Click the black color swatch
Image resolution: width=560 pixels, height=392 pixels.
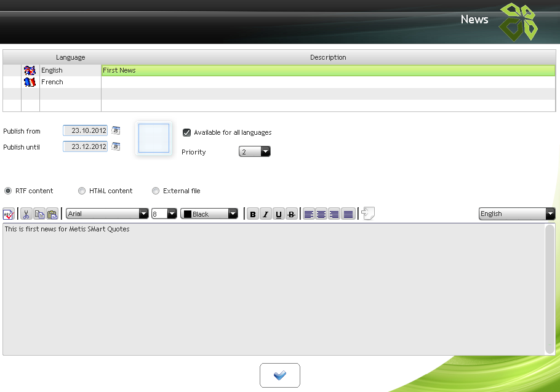pyautogui.click(x=188, y=214)
